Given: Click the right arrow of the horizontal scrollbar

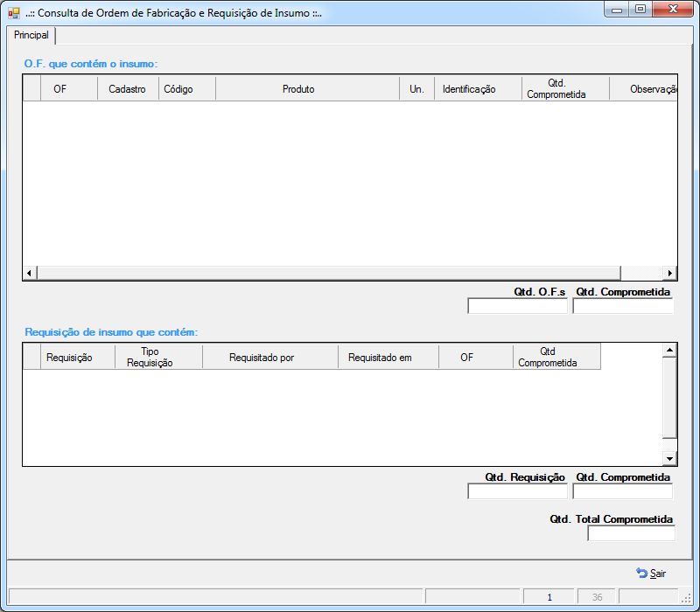Looking at the screenshot, I should pyautogui.click(x=669, y=273).
